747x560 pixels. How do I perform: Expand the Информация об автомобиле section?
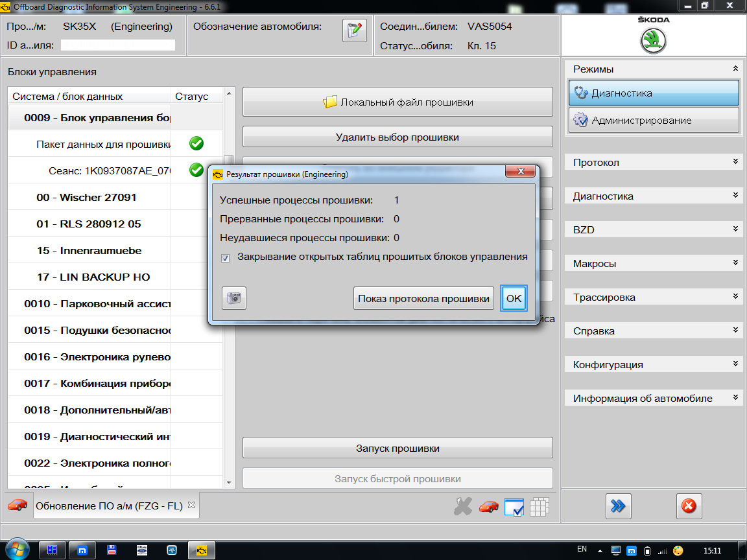click(x=735, y=397)
